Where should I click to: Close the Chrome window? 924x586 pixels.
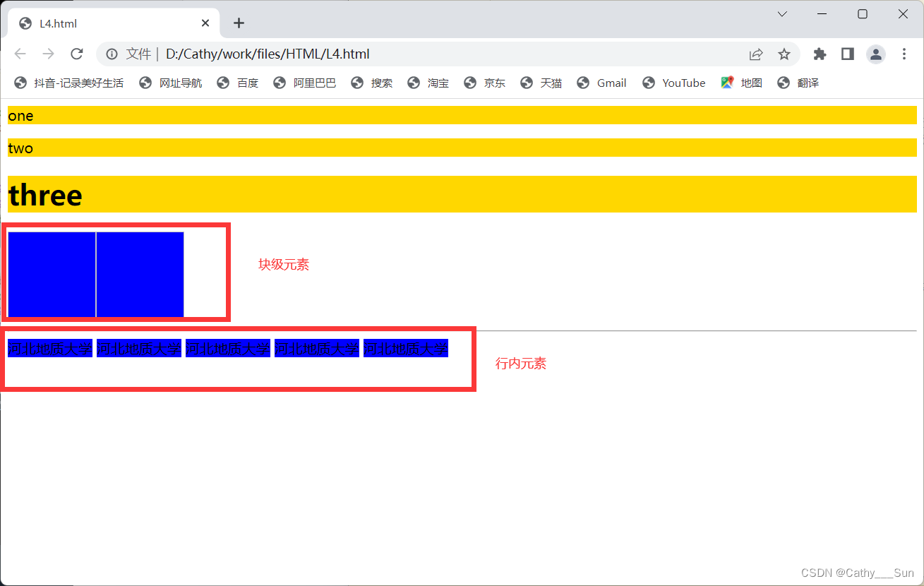click(903, 14)
